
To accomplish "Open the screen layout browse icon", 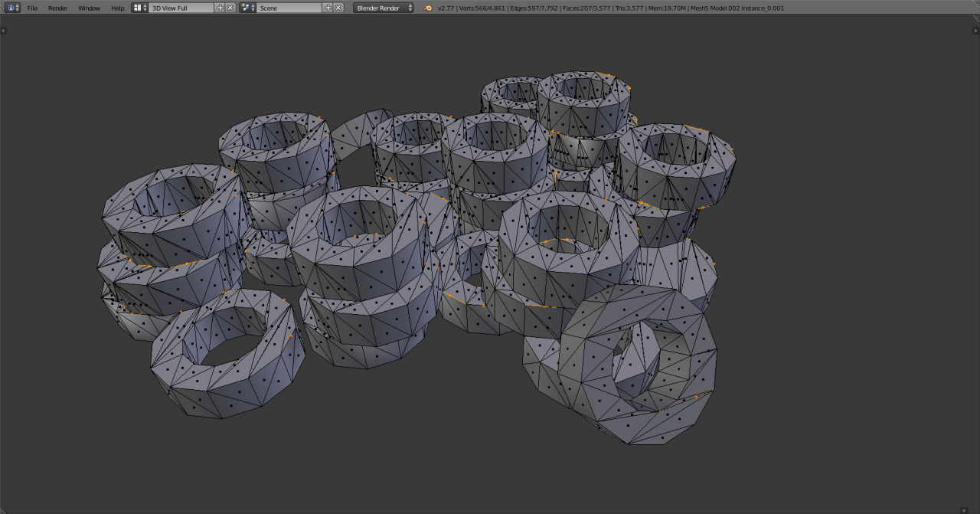I will point(139,8).
